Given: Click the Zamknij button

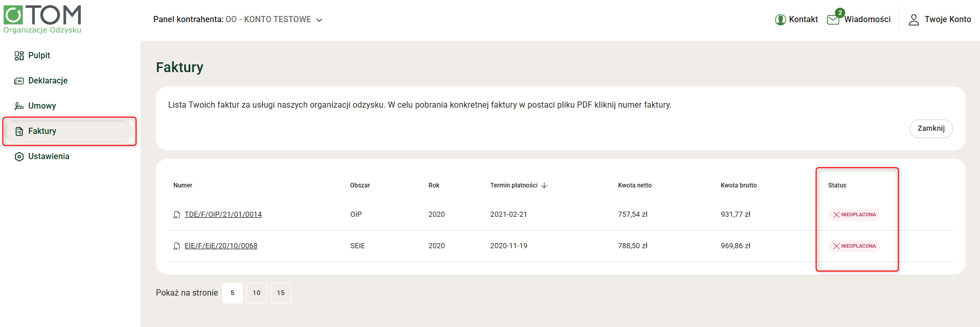Looking at the screenshot, I should (x=931, y=129).
